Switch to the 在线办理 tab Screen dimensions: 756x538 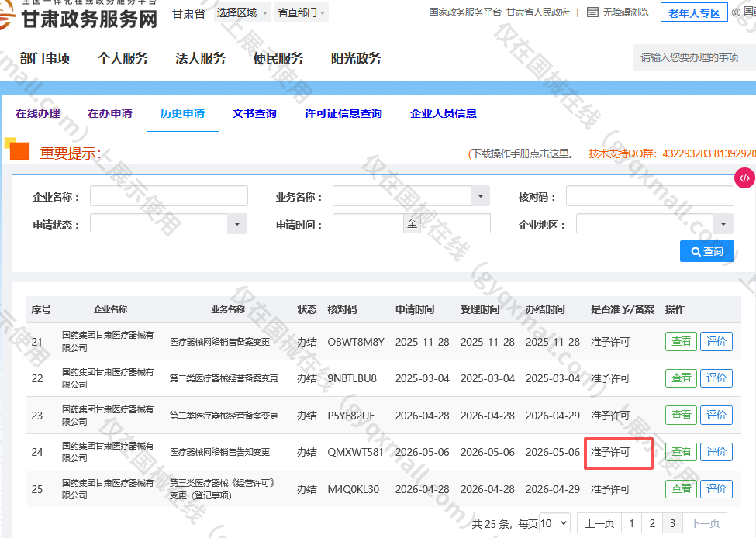(38, 113)
